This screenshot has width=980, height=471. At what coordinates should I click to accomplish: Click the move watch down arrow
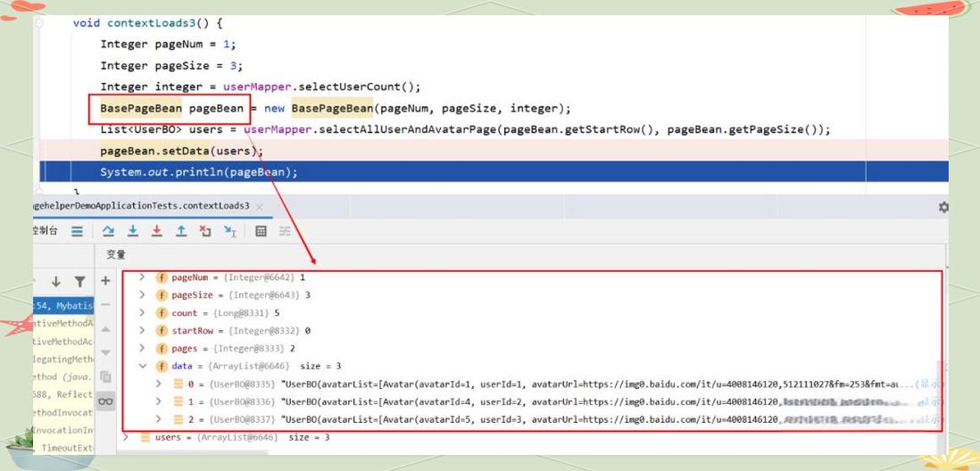click(x=105, y=352)
